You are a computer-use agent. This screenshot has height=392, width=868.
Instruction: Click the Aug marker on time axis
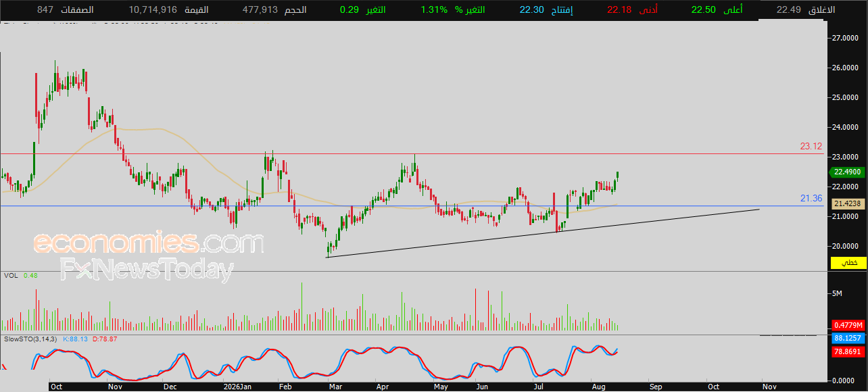tap(598, 387)
